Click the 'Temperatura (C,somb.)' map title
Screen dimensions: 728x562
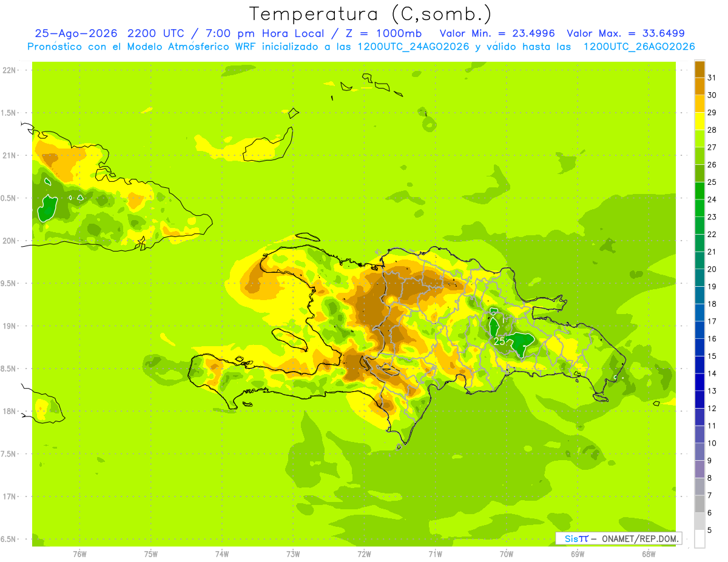click(x=371, y=14)
